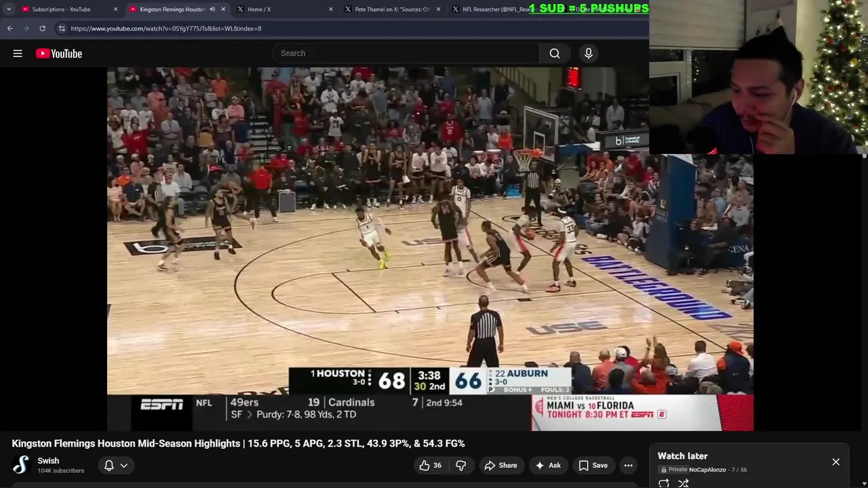Viewport: 868px width, 488px height.
Task: Go forward with browser forward arrow
Action: (x=26, y=28)
